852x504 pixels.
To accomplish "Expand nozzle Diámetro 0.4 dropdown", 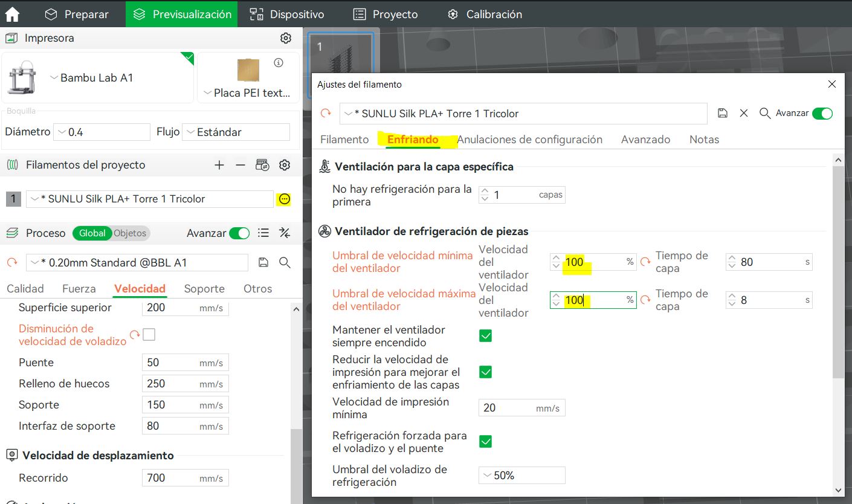I will [x=102, y=132].
